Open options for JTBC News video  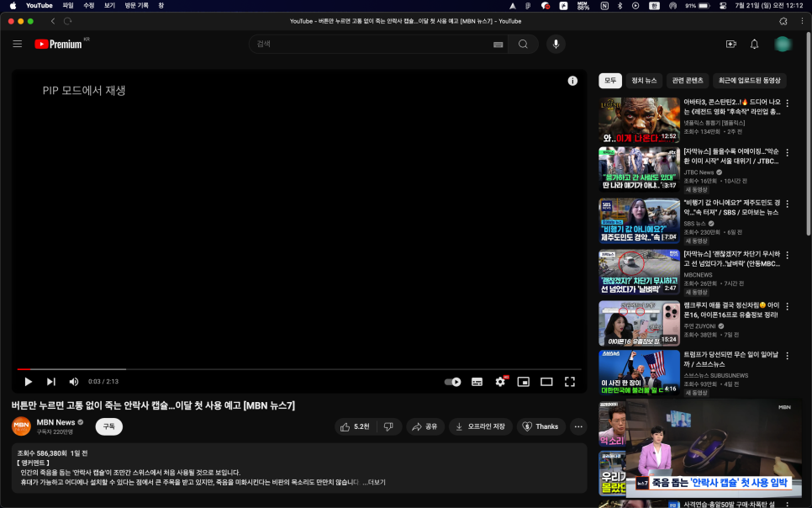coord(787,153)
